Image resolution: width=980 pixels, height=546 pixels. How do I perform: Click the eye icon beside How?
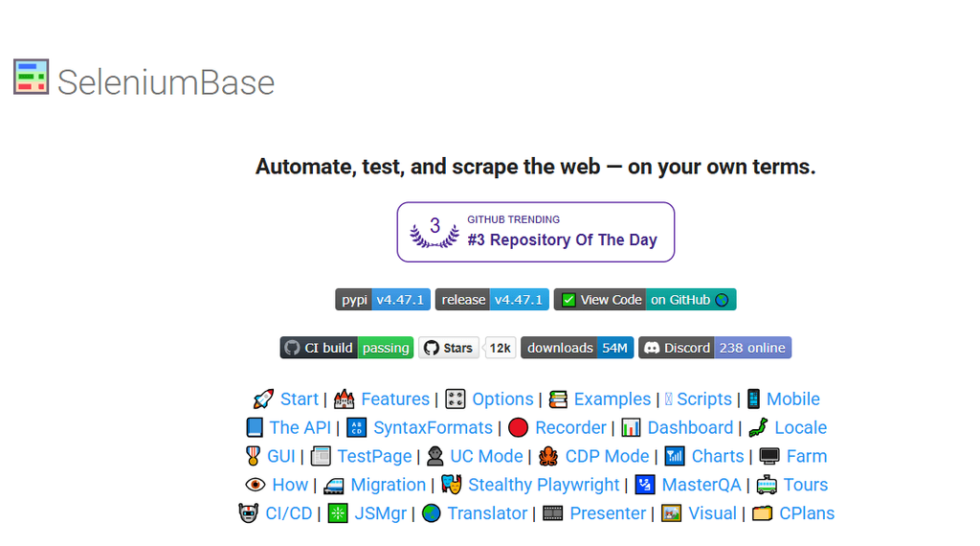point(255,486)
